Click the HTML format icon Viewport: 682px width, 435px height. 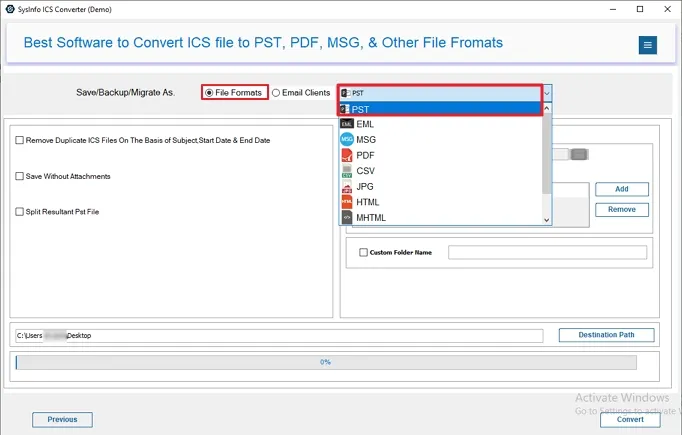click(x=347, y=202)
